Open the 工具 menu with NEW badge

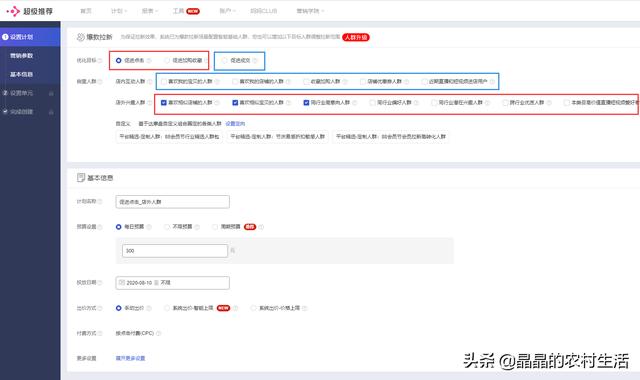[x=186, y=11]
